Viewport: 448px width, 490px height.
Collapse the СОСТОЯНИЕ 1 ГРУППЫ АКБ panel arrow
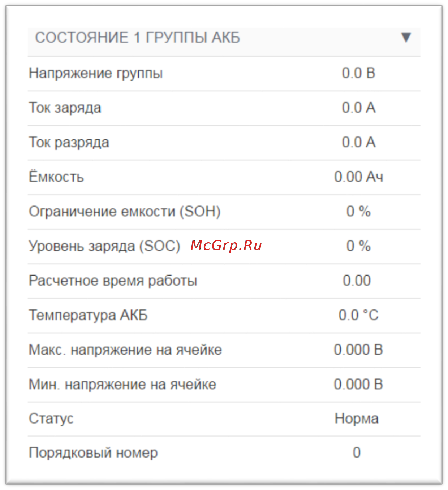[406, 38]
